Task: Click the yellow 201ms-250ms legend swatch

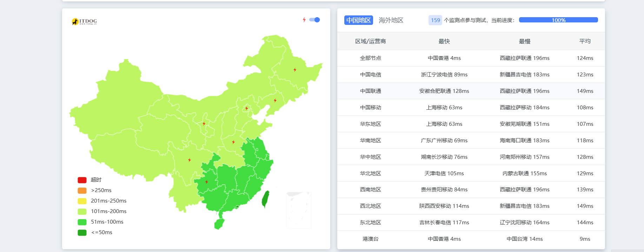Action: (x=82, y=201)
